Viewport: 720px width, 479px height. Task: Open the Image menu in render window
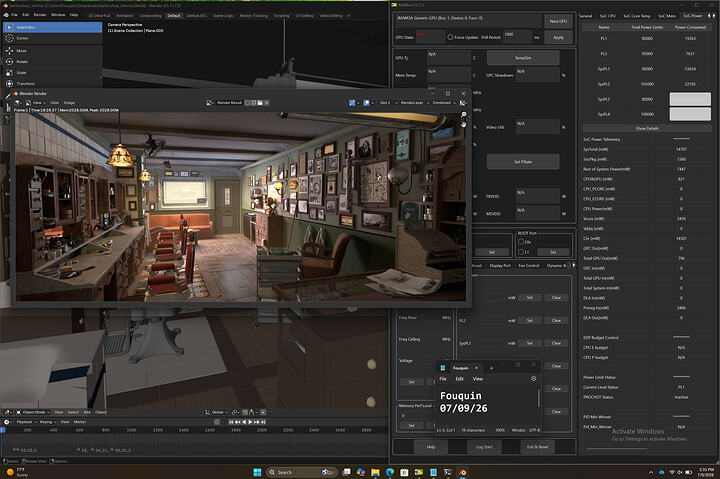pos(69,103)
